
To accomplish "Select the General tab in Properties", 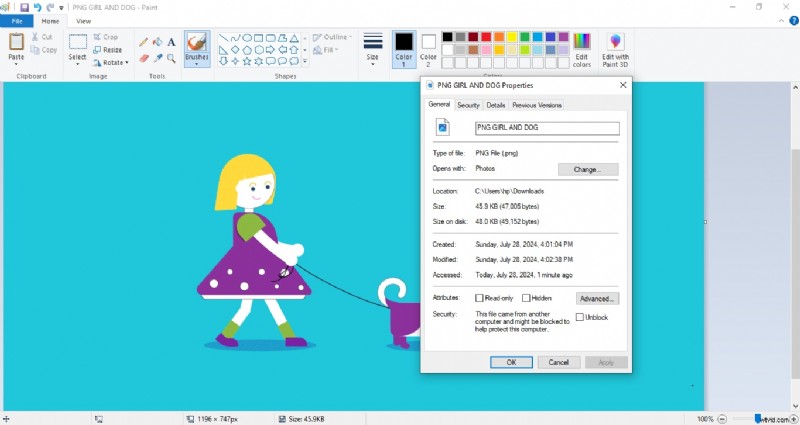I will tap(439, 104).
